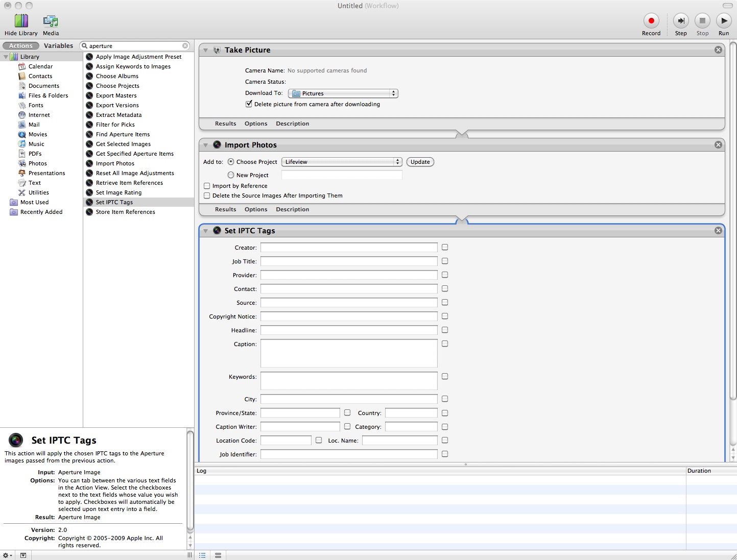Open Options tab under Import Photos
This screenshot has width=737, height=560.
tap(256, 209)
